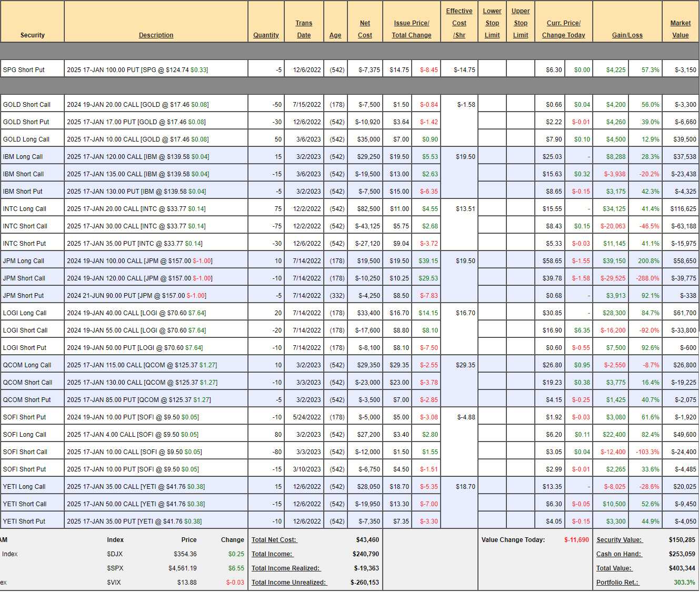Screen dimensions: 700x592
Task: Click the Quantity column header
Action: click(x=266, y=35)
